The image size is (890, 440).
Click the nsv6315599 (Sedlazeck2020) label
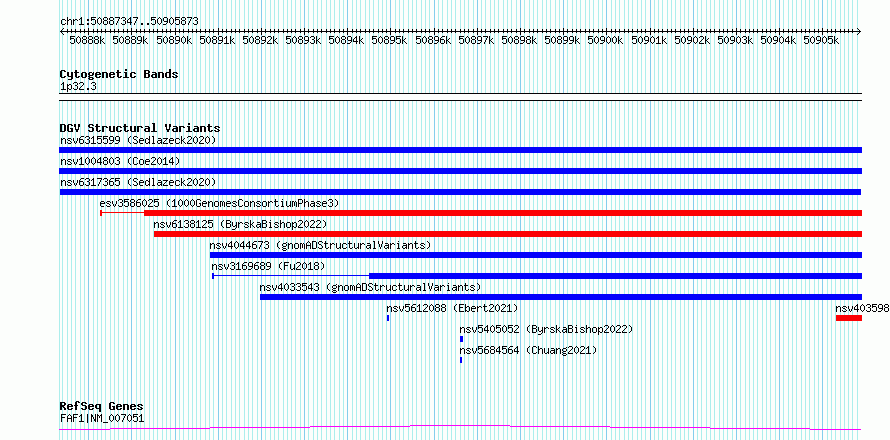click(x=138, y=140)
